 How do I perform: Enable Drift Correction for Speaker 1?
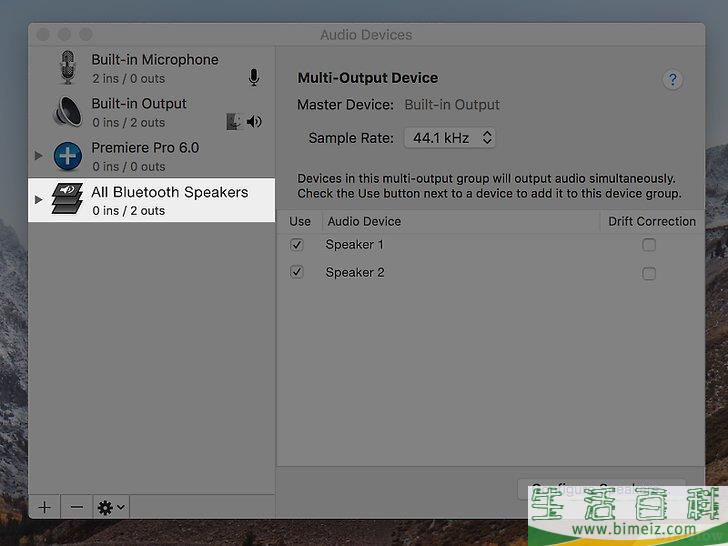coord(649,245)
